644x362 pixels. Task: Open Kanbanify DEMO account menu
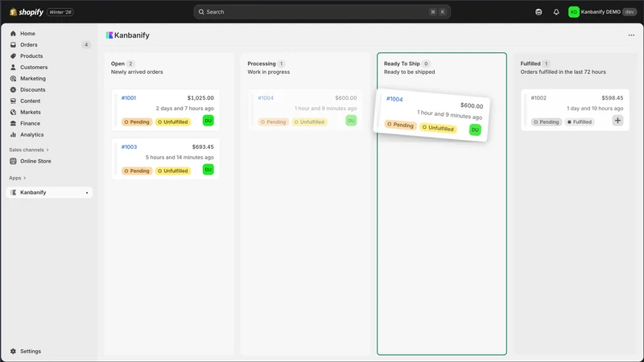602,12
